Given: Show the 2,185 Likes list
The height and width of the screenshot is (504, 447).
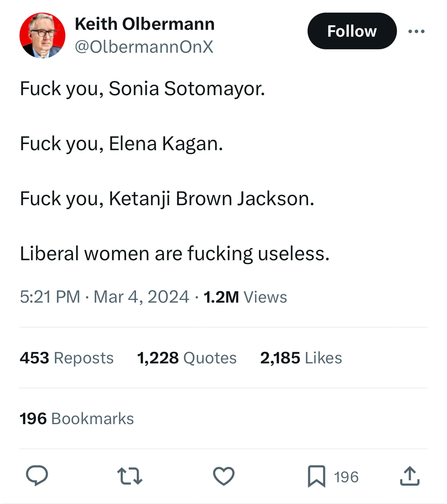Looking at the screenshot, I should pyautogui.click(x=301, y=358).
